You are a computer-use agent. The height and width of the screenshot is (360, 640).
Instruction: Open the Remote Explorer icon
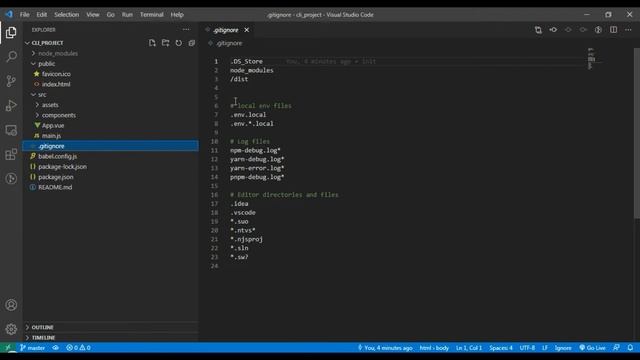click(11, 130)
